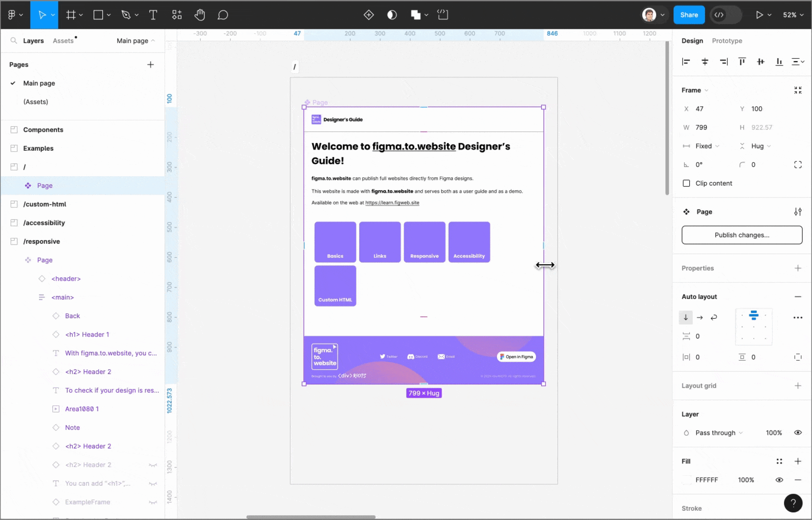Click the Present play button
The image size is (812, 520).
(759, 15)
